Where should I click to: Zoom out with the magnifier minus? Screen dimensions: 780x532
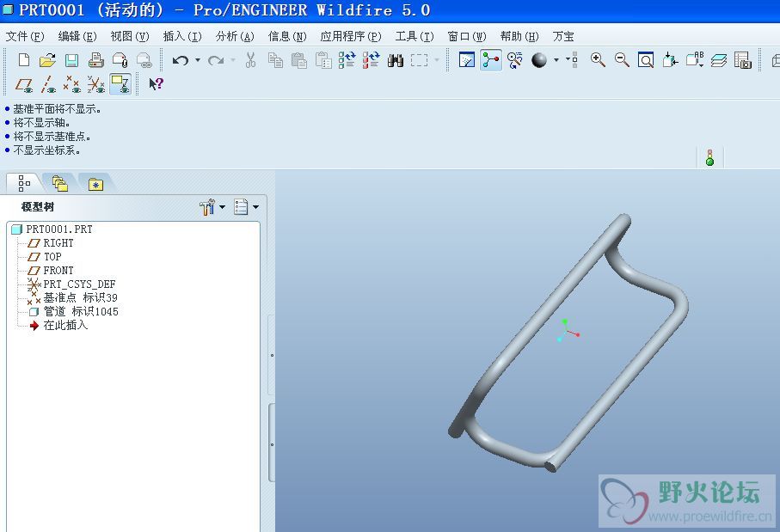622,60
